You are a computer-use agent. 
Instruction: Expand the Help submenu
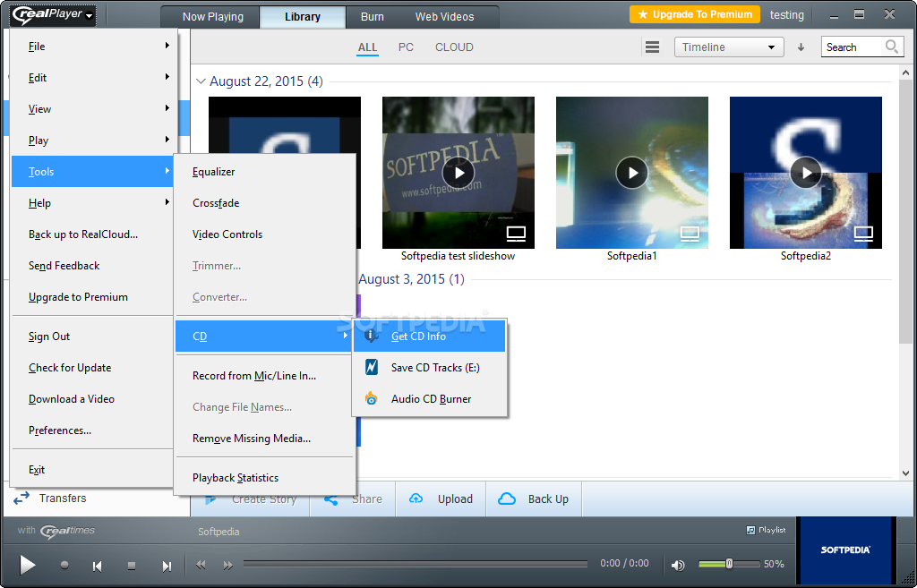tap(93, 203)
